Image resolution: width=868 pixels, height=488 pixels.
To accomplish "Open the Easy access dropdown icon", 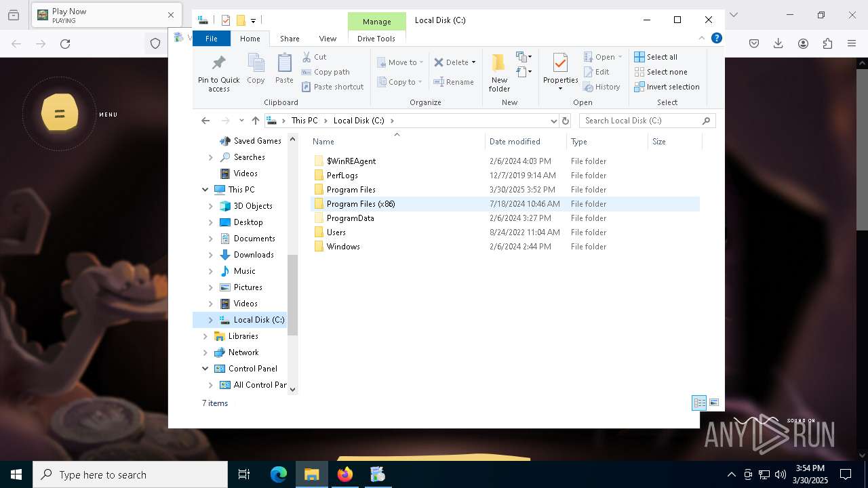I will pyautogui.click(x=524, y=71).
